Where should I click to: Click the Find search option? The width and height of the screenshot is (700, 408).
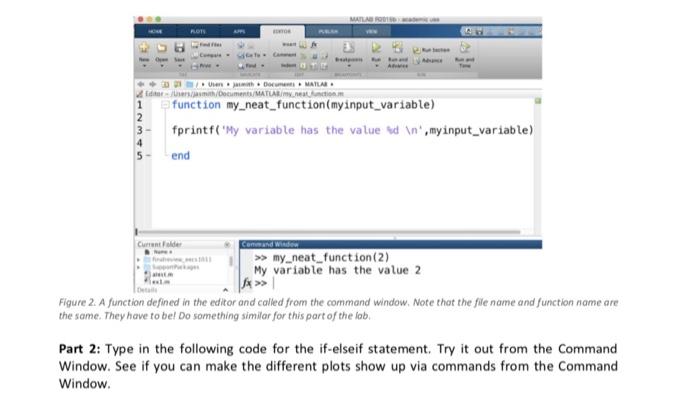coord(248,66)
